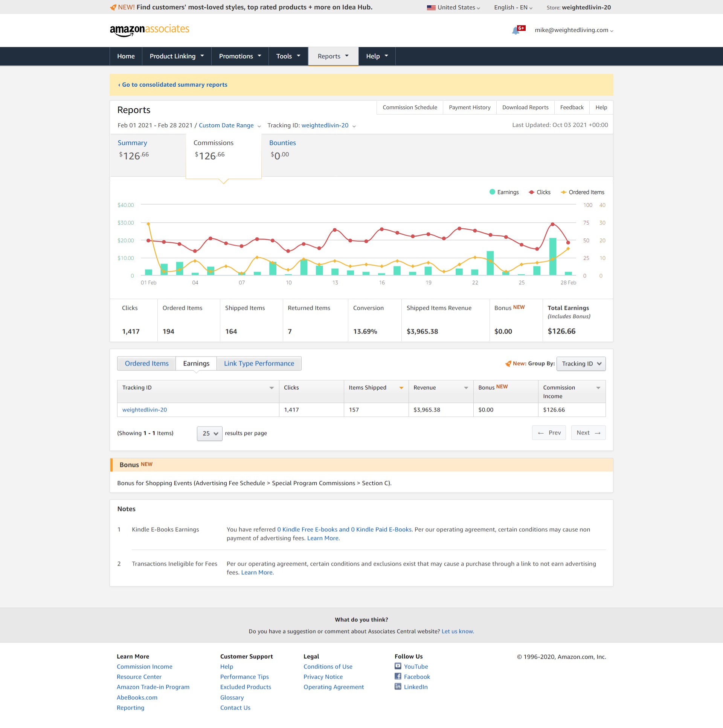Open the Product Linking menu

(177, 56)
